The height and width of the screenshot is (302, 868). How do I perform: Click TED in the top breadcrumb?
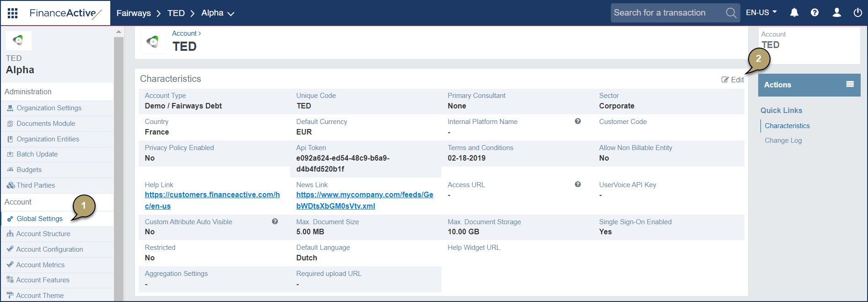click(x=176, y=13)
